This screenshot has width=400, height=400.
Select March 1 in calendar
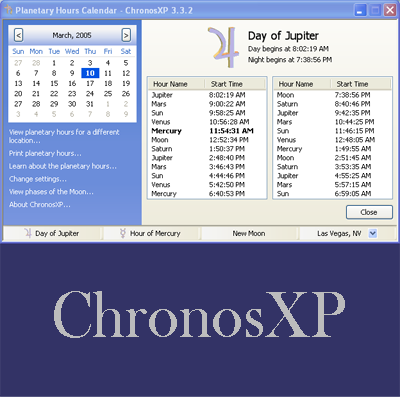[54, 63]
